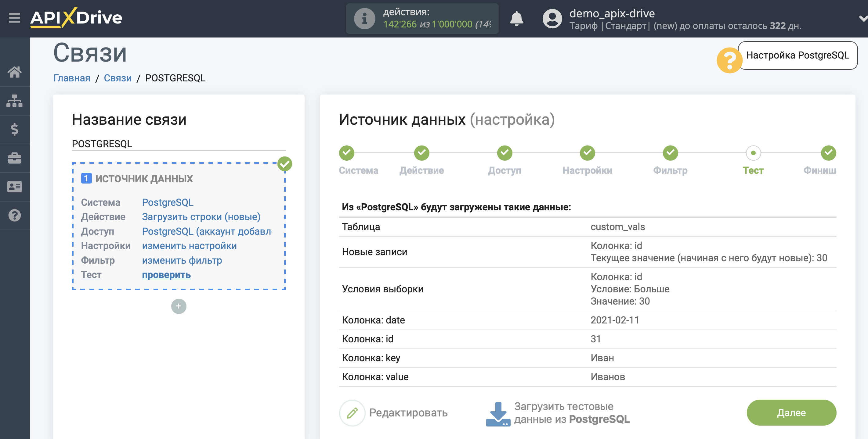
Task: Click orange question mark help icon
Action: (729, 60)
